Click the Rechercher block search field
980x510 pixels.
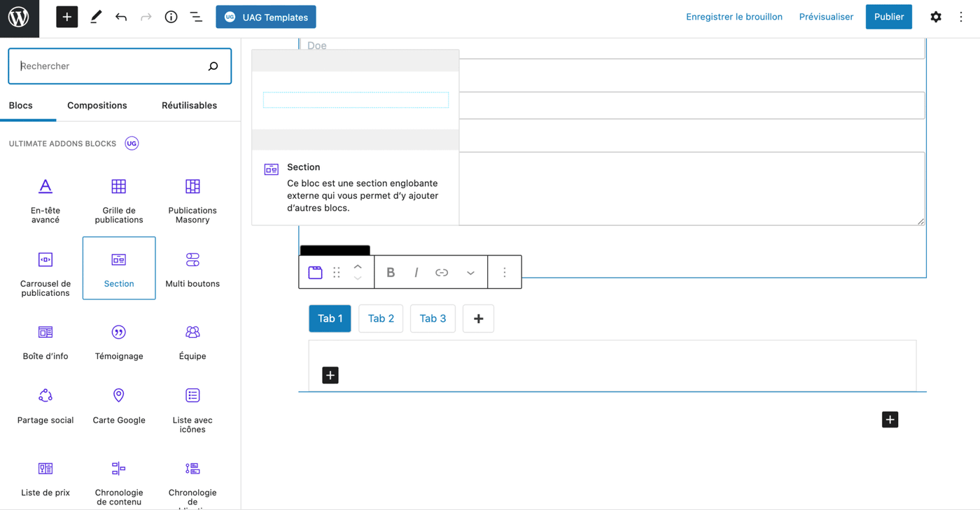pos(112,66)
